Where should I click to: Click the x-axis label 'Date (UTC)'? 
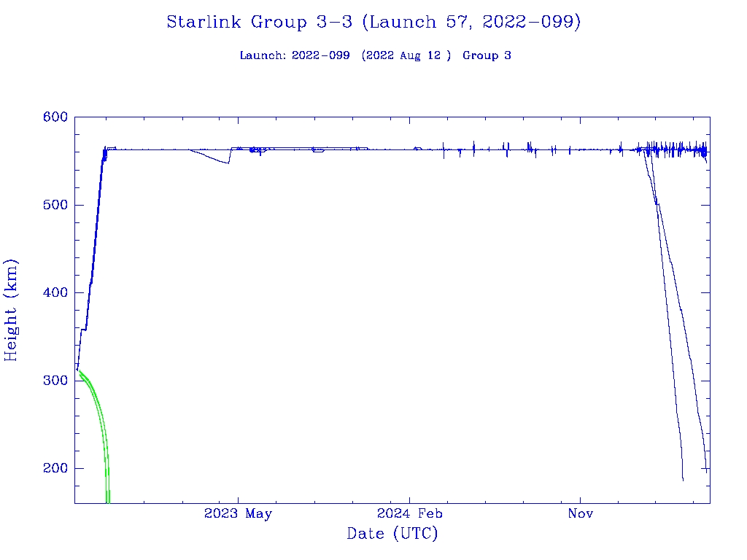(392, 533)
